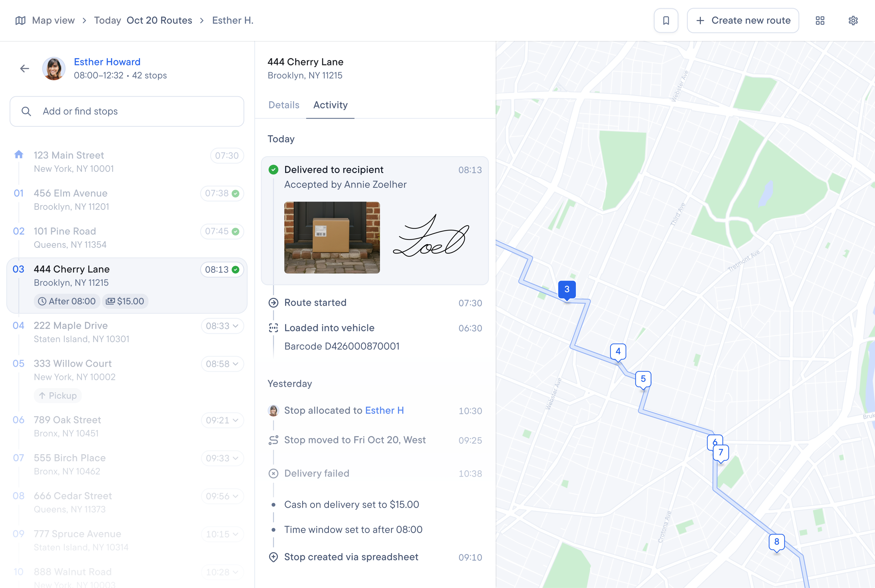Click the 08:13 completed status pill
The height and width of the screenshot is (588, 875).
click(222, 269)
